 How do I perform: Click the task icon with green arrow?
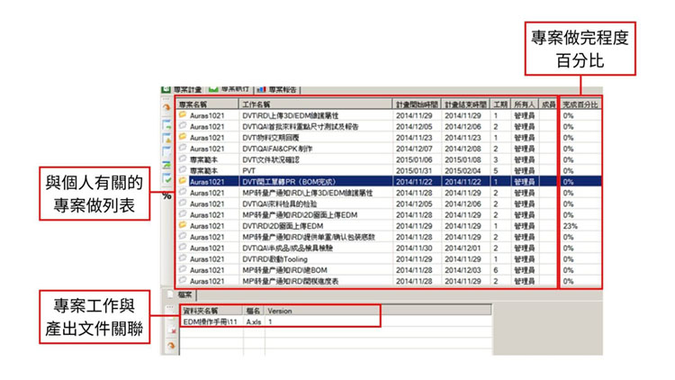(x=167, y=125)
